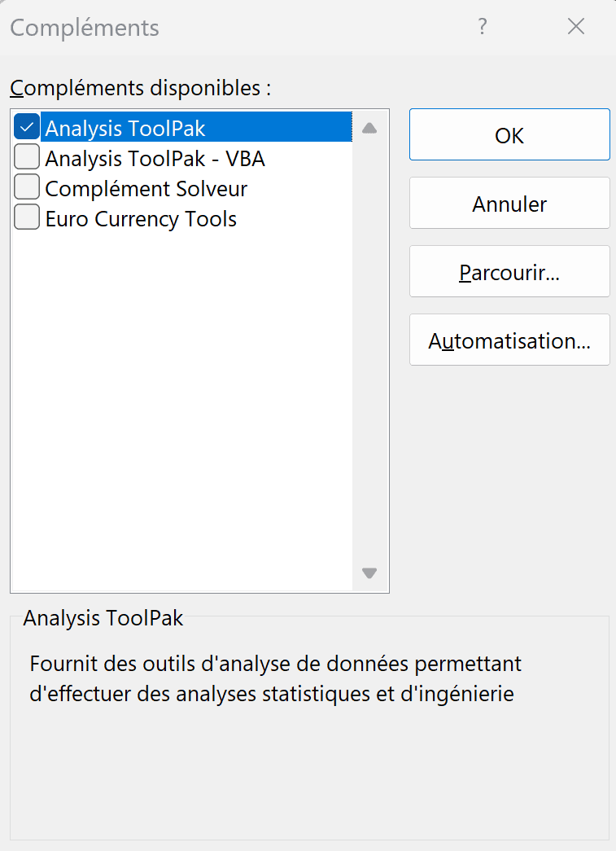Click the add-ins list scrollbar track
This screenshot has height=851, width=616.
point(369,350)
